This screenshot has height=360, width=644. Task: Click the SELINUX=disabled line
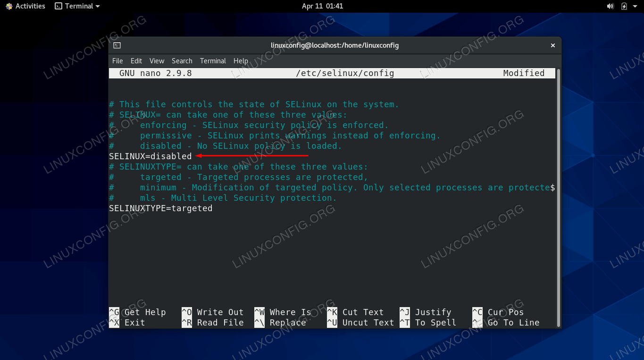coord(151,156)
